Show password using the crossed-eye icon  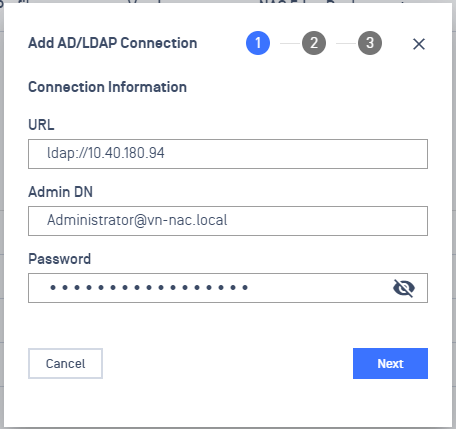coord(404,288)
